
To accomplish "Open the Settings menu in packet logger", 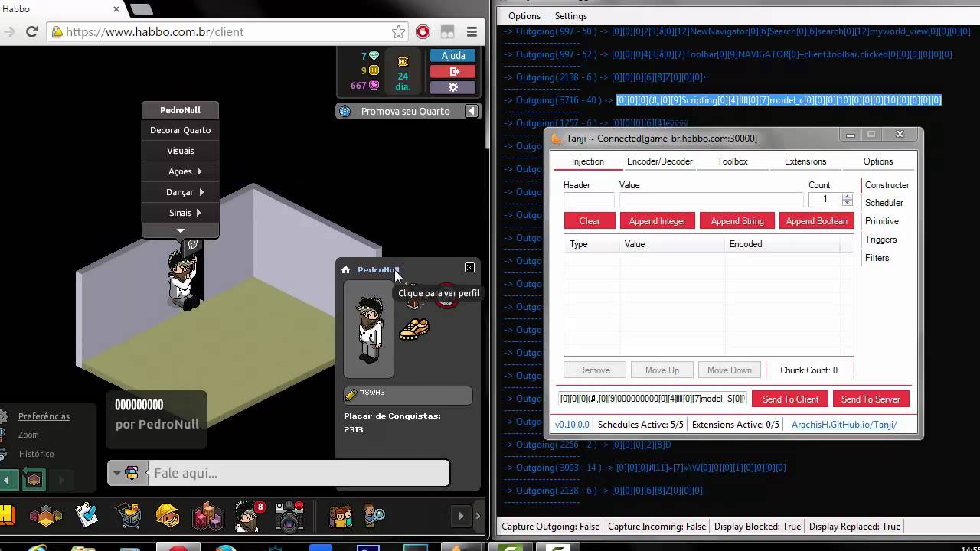I will [x=571, y=16].
